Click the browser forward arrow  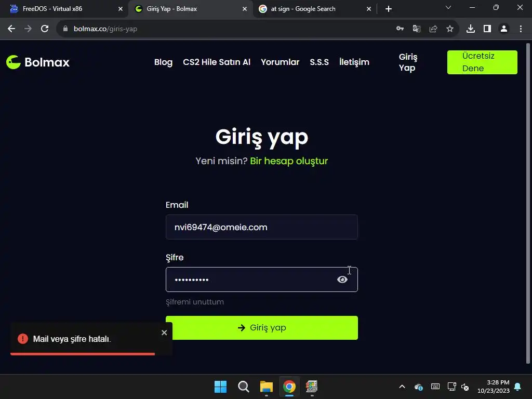[28, 29]
